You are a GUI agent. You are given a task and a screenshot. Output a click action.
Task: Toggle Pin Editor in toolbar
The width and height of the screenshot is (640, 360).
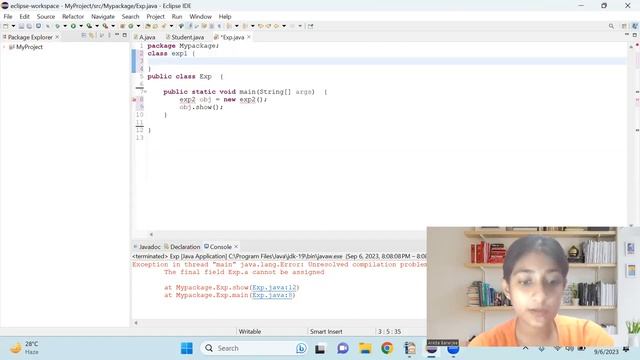[x=310, y=26]
